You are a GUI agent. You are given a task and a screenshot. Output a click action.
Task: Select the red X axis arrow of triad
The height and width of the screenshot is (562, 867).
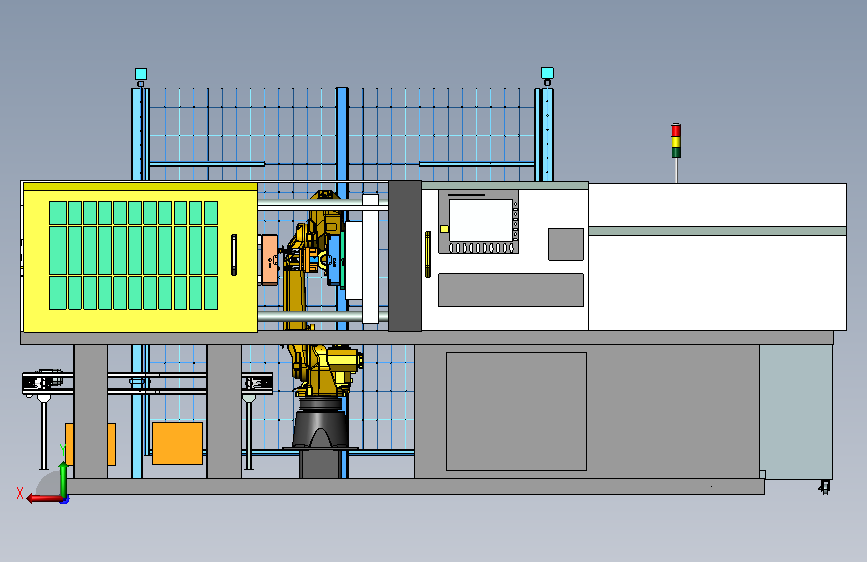tap(43, 499)
